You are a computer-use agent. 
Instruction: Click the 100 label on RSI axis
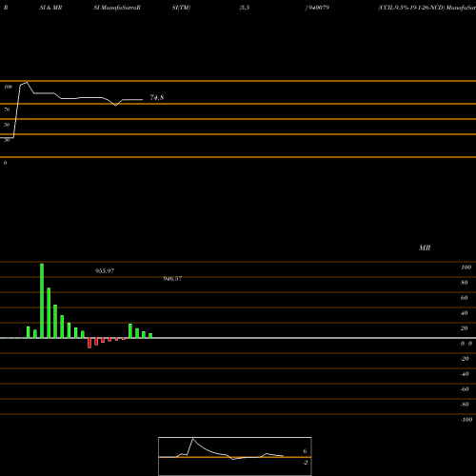pyautogui.click(x=9, y=87)
